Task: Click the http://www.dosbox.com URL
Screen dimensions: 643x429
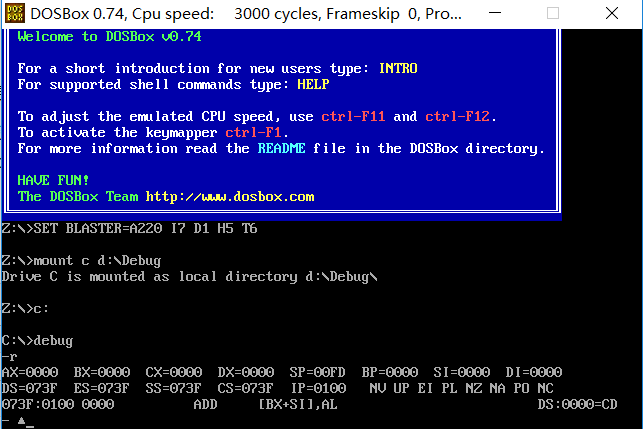Action: pos(230,196)
